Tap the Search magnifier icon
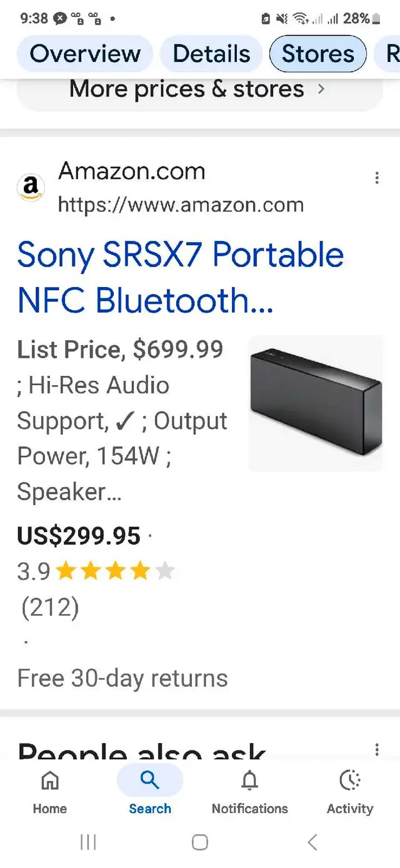Image resolution: width=400 pixels, height=868 pixels. (150, 780)
